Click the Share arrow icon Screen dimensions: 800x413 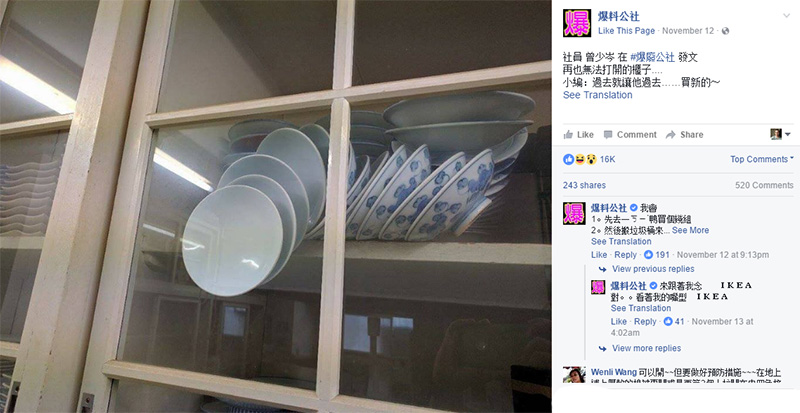point(670,135)
